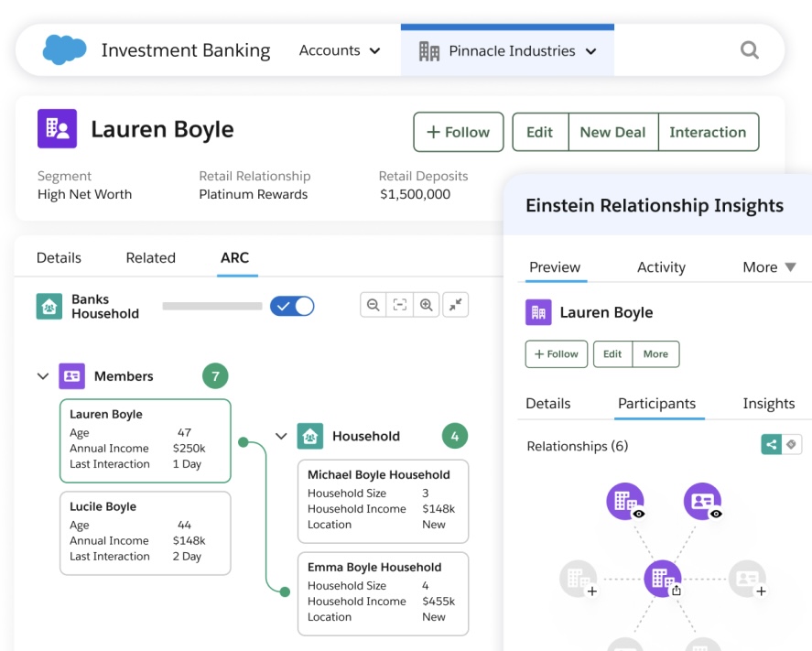Click the Household section green house icon
The height and width of the screenshot is (651, 812).
coord(309,436)
